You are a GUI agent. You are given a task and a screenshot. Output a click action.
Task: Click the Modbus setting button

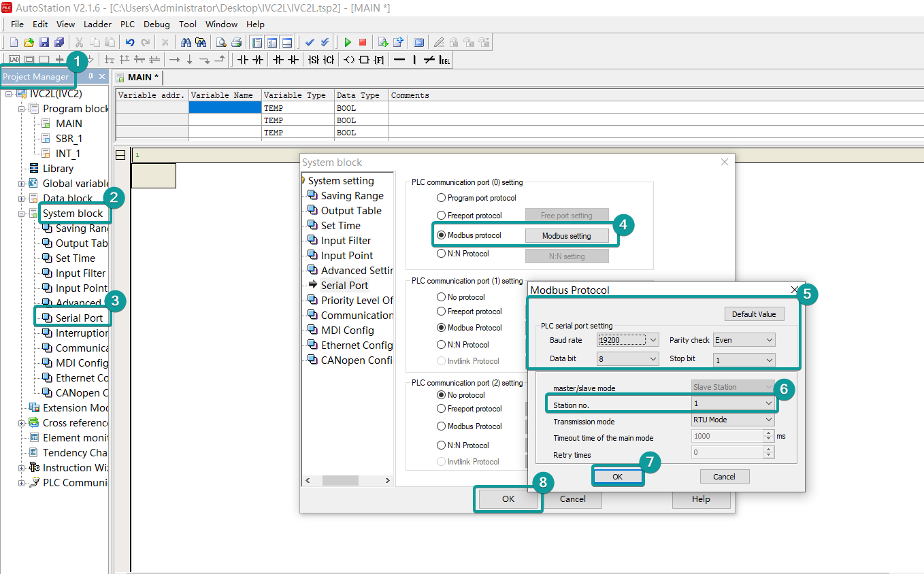tap(566, 236)
